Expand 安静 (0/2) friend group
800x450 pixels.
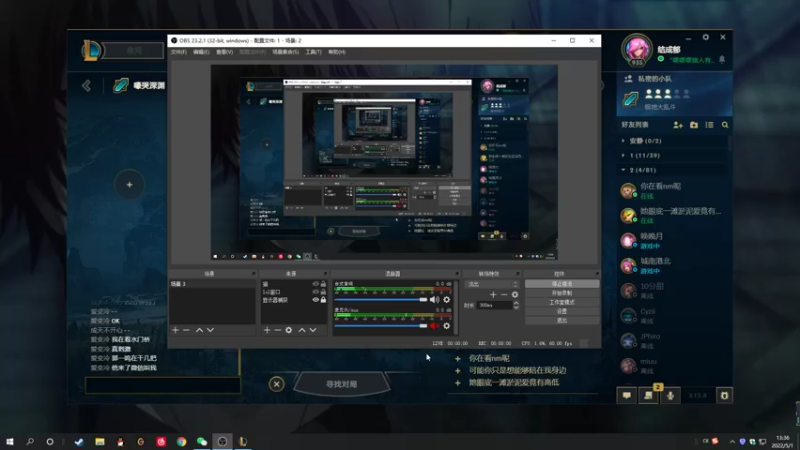pos(623,141)
